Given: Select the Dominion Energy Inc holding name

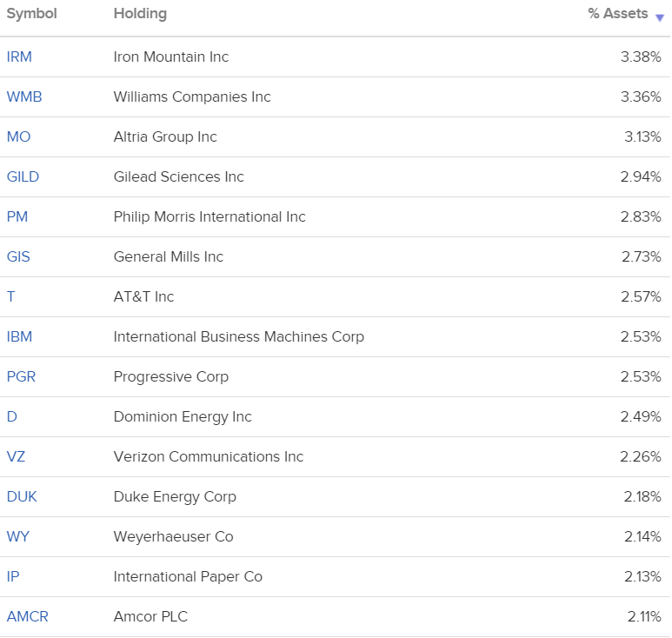Looking at the screenshot, I should [183, 416].
